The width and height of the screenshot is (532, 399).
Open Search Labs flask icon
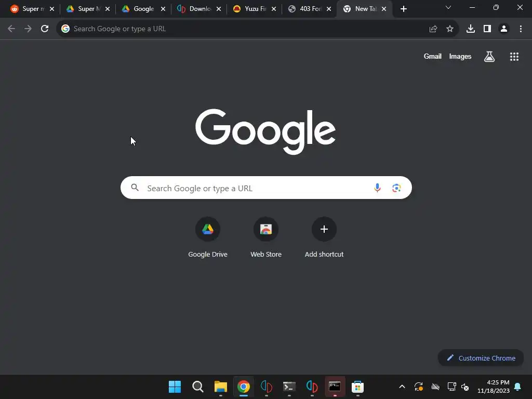489,56
